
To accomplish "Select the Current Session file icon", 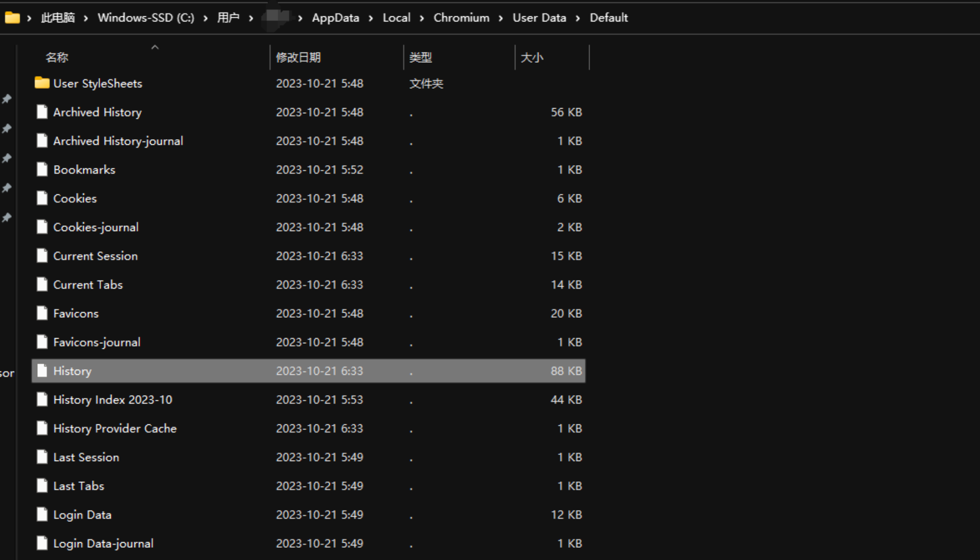I will 42,256.
